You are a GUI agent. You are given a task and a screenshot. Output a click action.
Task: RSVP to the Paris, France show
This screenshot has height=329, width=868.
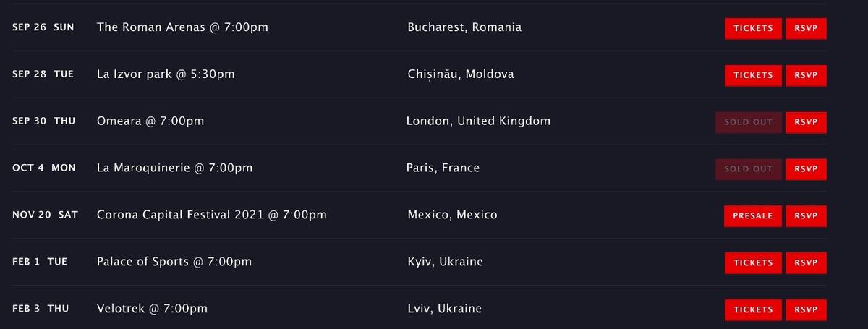coord(806,169)
